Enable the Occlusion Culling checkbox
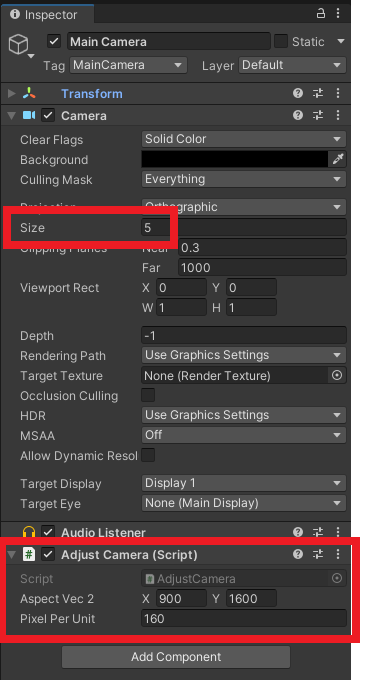The height and width of the screenshot is (695, 366). pyautogui.click(x=148, y=395)
